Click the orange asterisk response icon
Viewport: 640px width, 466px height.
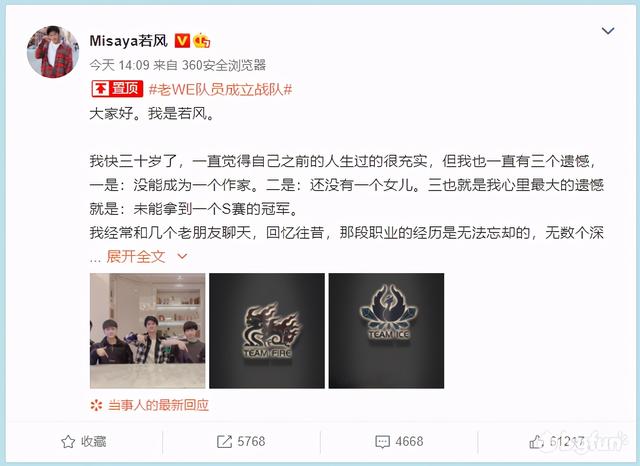click(96, 405)
